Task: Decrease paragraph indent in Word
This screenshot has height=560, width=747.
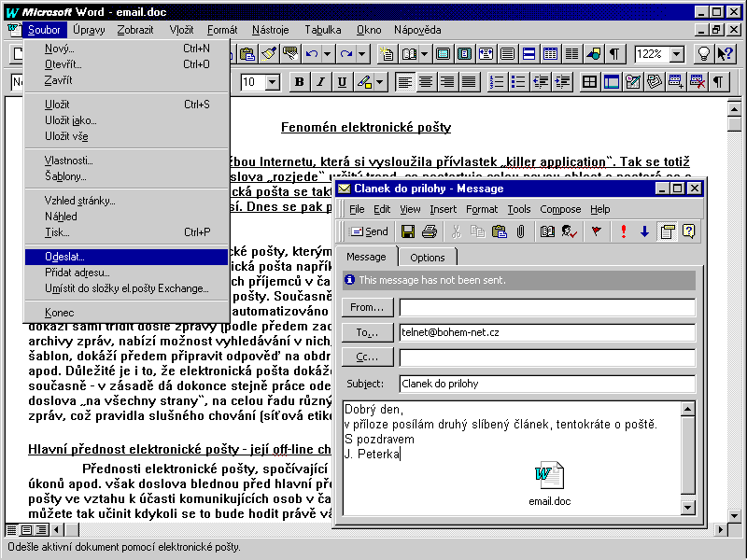Action: [541, 82]
